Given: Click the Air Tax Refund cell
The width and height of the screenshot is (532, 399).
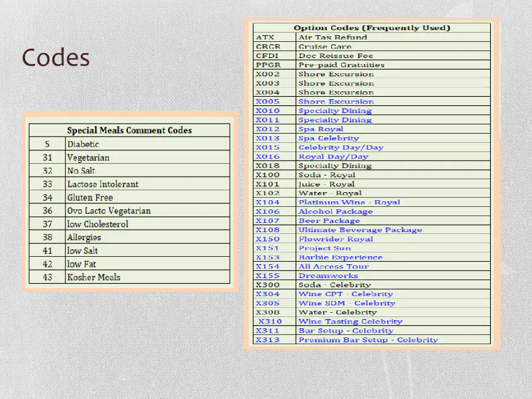Looking at the screenshot, I should (393, 38).
